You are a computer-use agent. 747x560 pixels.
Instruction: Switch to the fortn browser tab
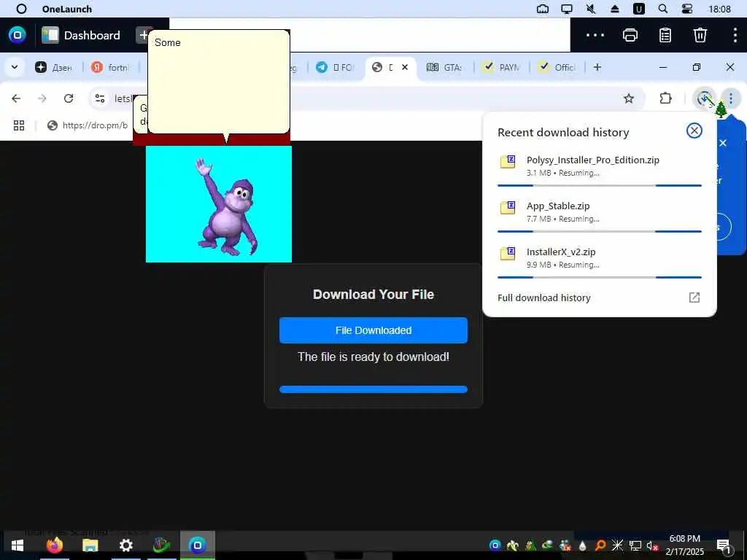pos(111,67)
